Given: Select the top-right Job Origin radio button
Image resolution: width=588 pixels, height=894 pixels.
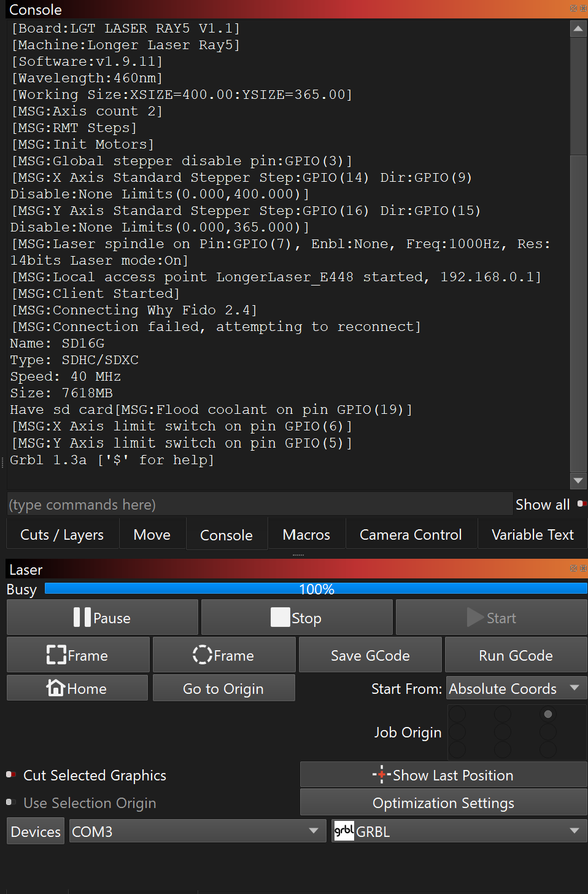Looking at the screenshot, I should [547, 714].
